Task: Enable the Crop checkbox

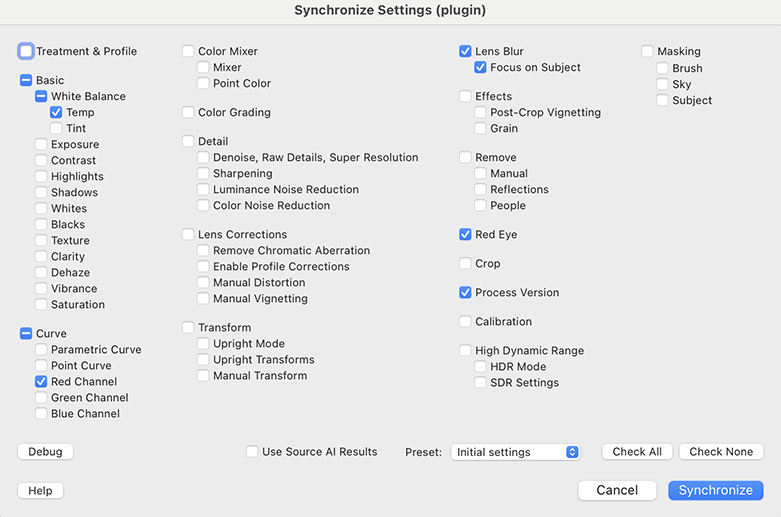Action: click(465, 264)
